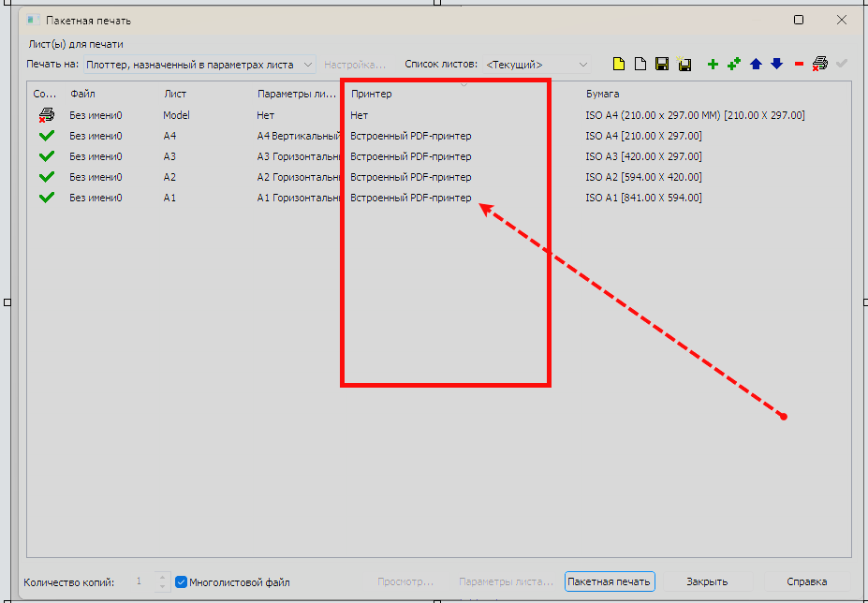This screenshot has width=868, height=603.
Task: Click the Закрыть button
Action: [x=706, y=581]
